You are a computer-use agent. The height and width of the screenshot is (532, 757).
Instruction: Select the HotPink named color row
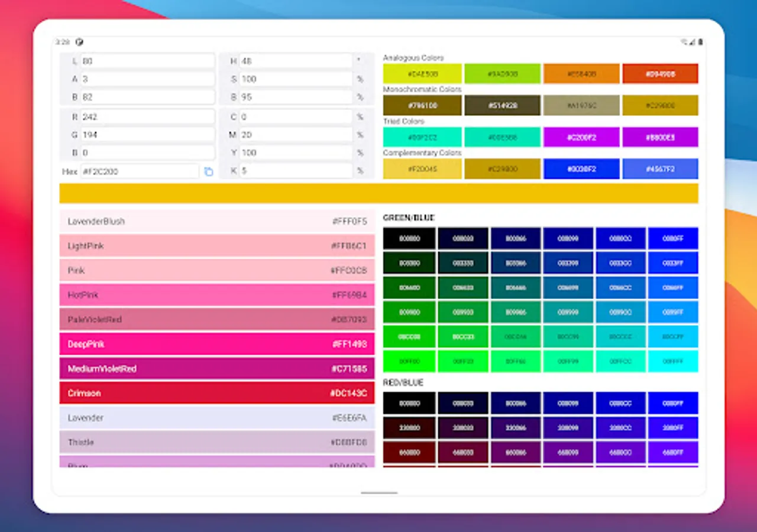217,294
